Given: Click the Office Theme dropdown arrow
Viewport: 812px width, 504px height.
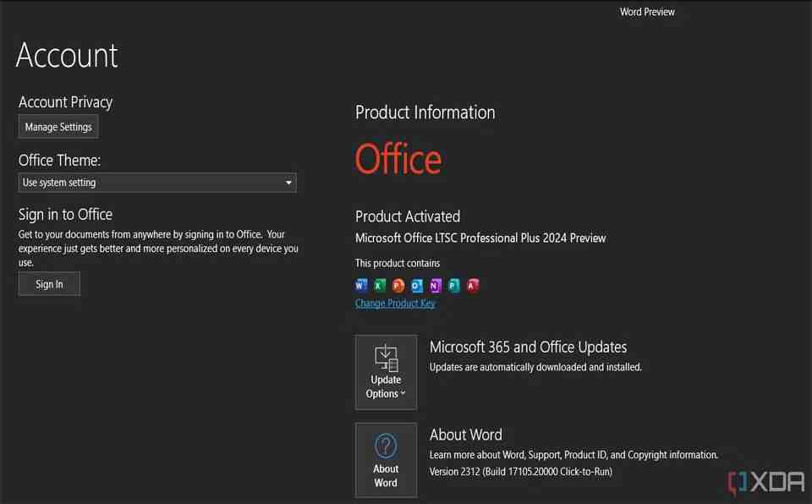Looking at the screenshot, I should (288, 183).
